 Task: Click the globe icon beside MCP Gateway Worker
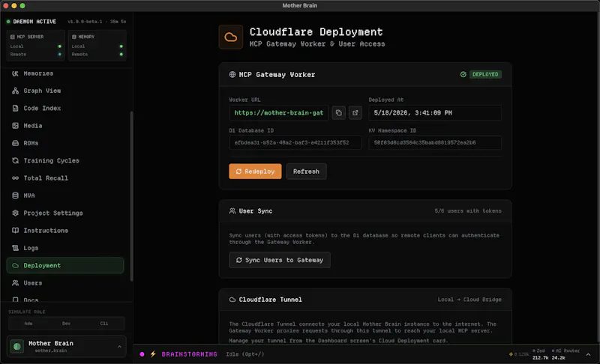pos(232,74)
